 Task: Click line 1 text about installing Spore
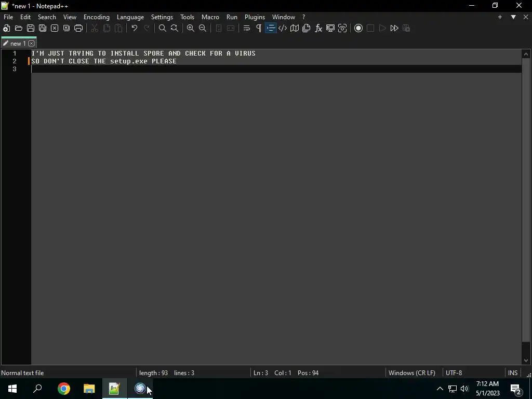coord(143,54)
